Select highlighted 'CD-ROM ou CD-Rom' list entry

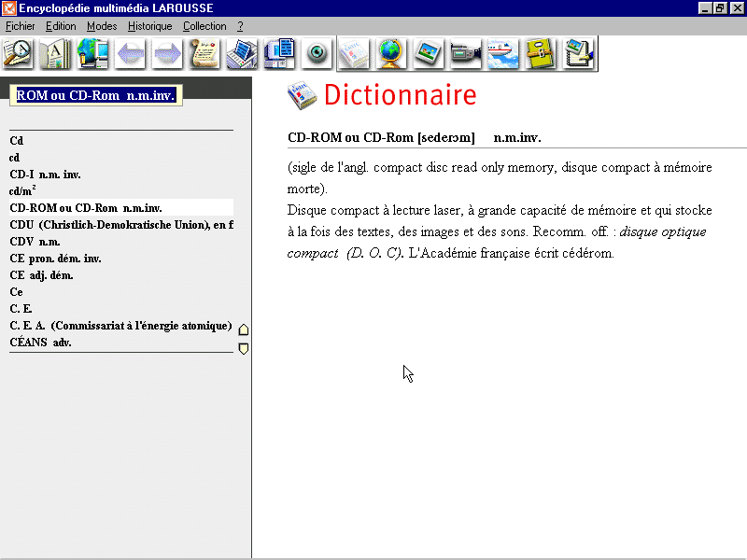pyautogui.click(x=121, y=207)
